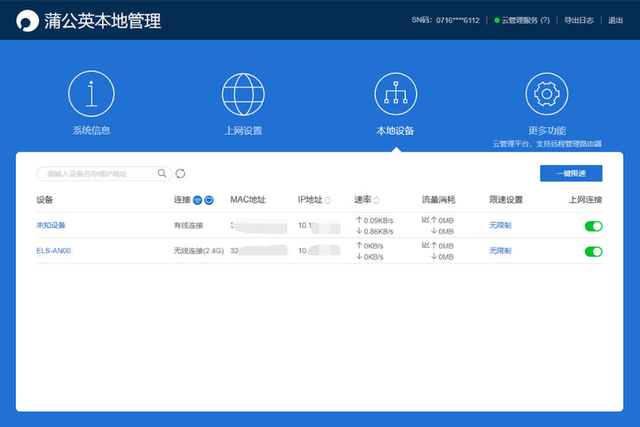The image size is (640, 427).
Task: Click 导出日志 in the top bar
Action: [x=579, y=20]
